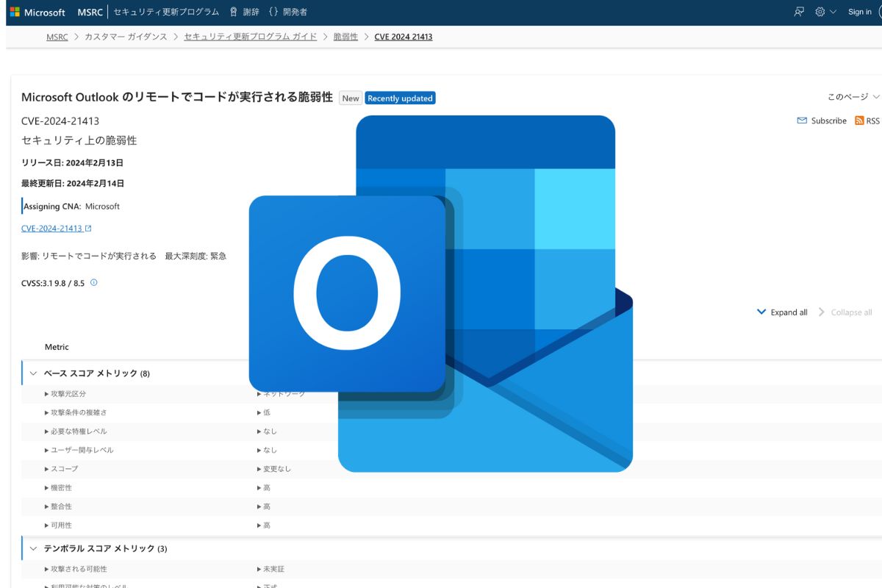
Task: Expand the 攻撃元区分 row
Action: (65, 394)
